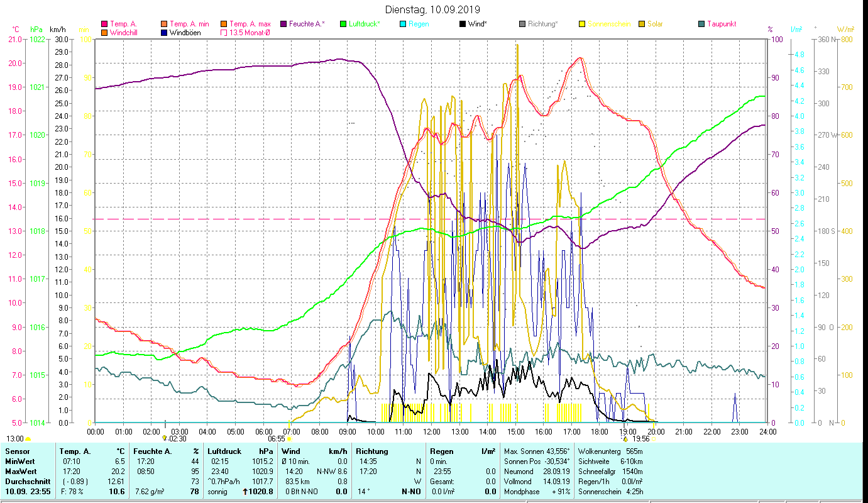The image size is (868, 503).
Task: Click the 'N-NW 8.6' max wind value
Action: pos(331,472)
